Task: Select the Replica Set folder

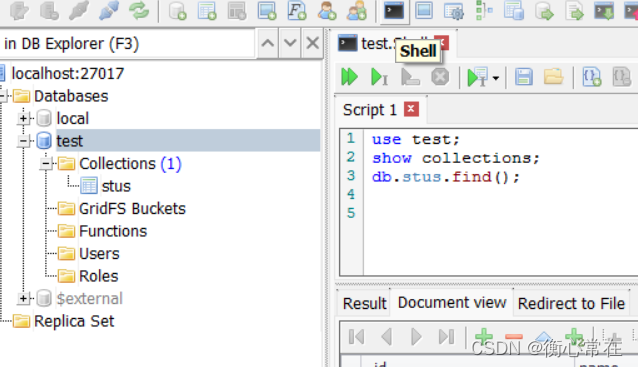Action: [74, 321]
